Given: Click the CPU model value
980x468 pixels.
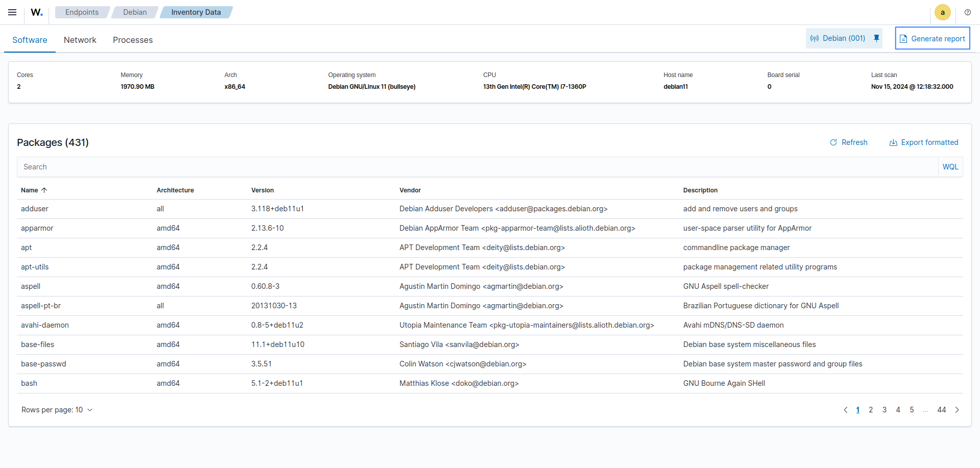Looking at the screenshot, I should (535, 87).
